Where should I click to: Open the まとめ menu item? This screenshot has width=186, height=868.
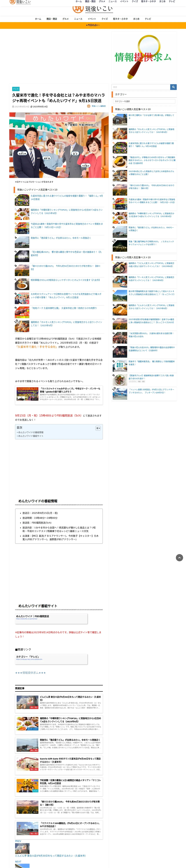coord(136,19)
